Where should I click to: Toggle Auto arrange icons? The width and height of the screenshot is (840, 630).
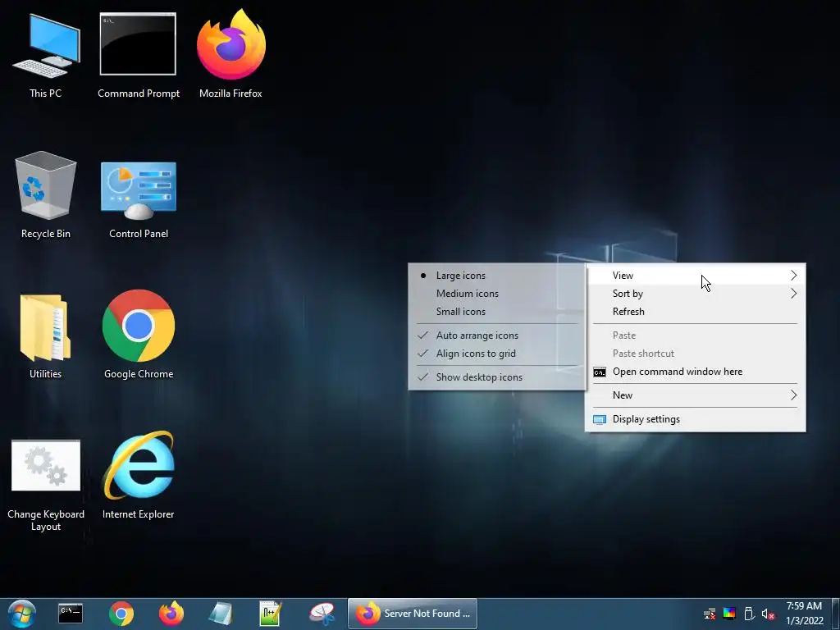(496, 336)
